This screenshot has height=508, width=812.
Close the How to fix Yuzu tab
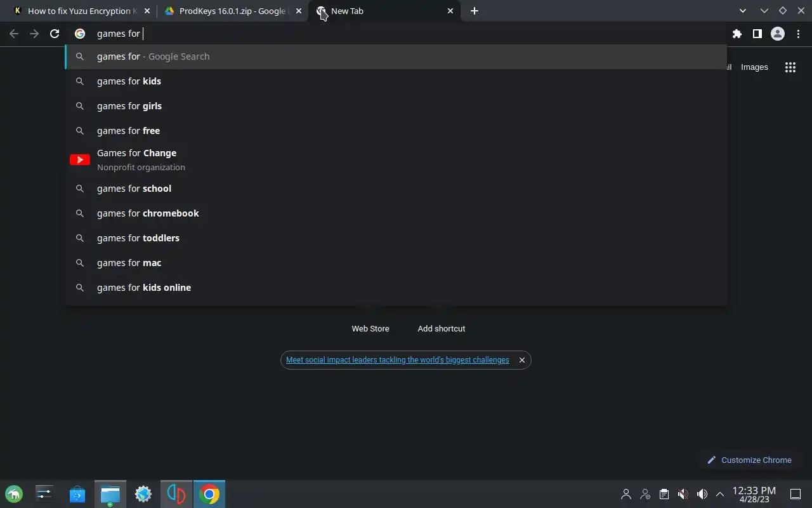[147, 11]
